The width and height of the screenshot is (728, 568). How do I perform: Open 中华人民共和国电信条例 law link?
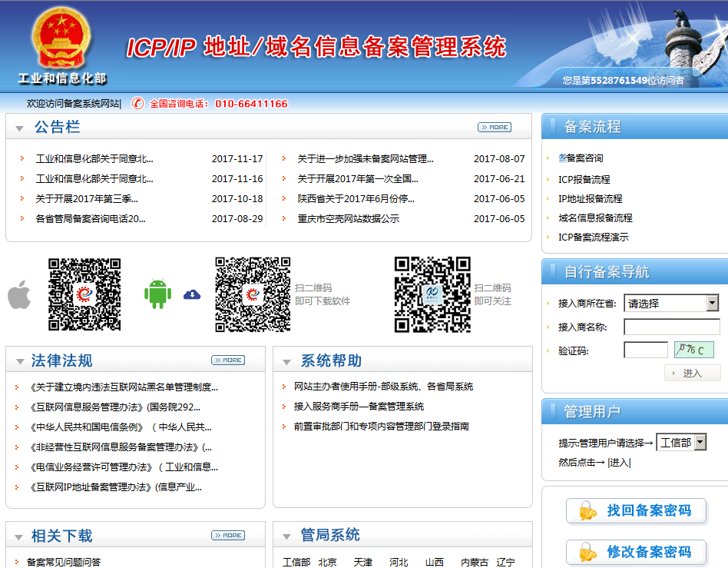[x=120, y=427]
